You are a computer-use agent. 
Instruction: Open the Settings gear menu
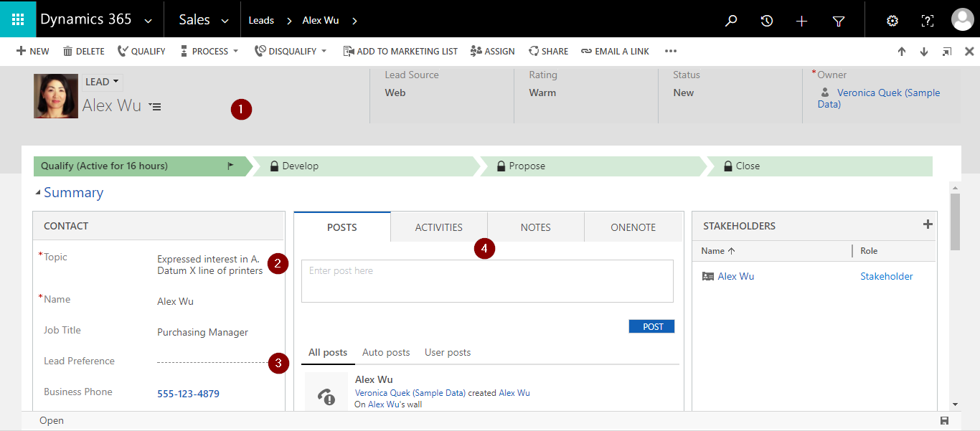(x=892, y=20)
